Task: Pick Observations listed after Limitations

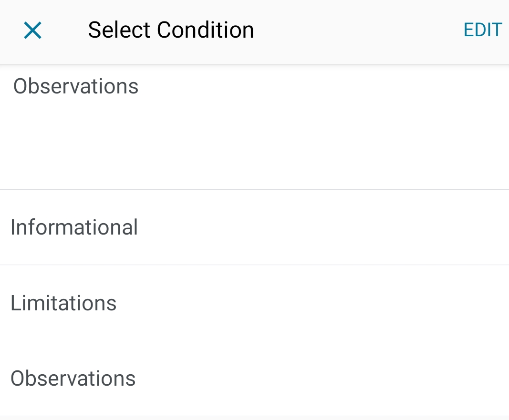Action: coord(73,379)
